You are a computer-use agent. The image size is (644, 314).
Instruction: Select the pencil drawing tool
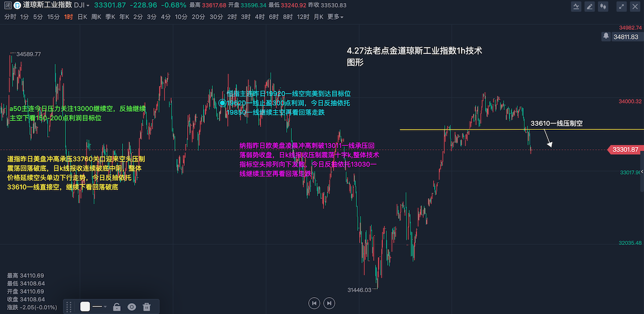click(x=590, y=7)
